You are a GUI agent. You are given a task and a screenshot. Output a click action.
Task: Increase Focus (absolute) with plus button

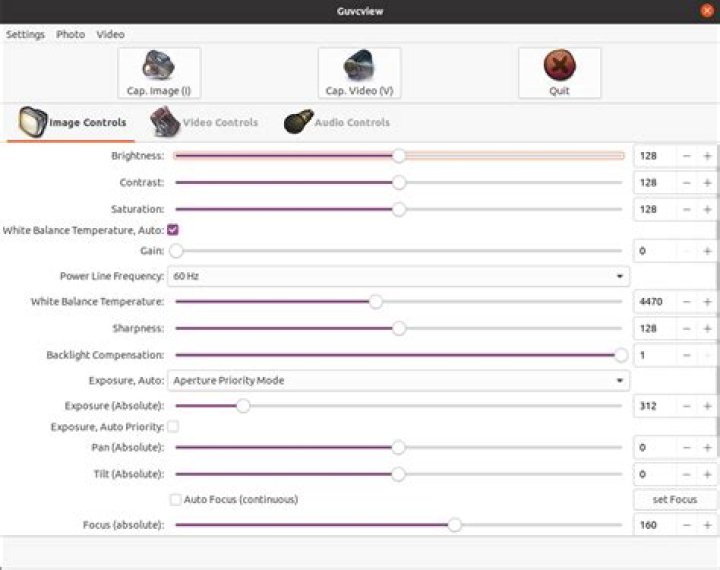point(707,525)
